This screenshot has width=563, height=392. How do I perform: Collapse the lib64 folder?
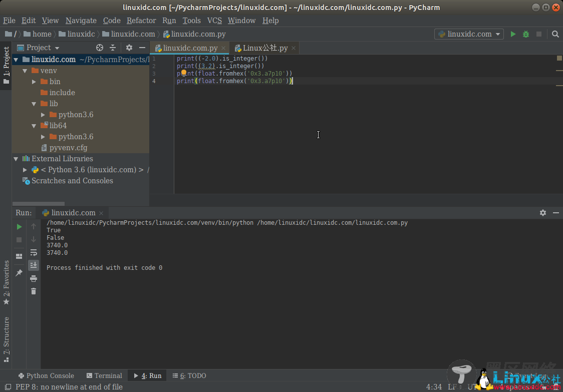pyautogui.click(x=34, y=126)
